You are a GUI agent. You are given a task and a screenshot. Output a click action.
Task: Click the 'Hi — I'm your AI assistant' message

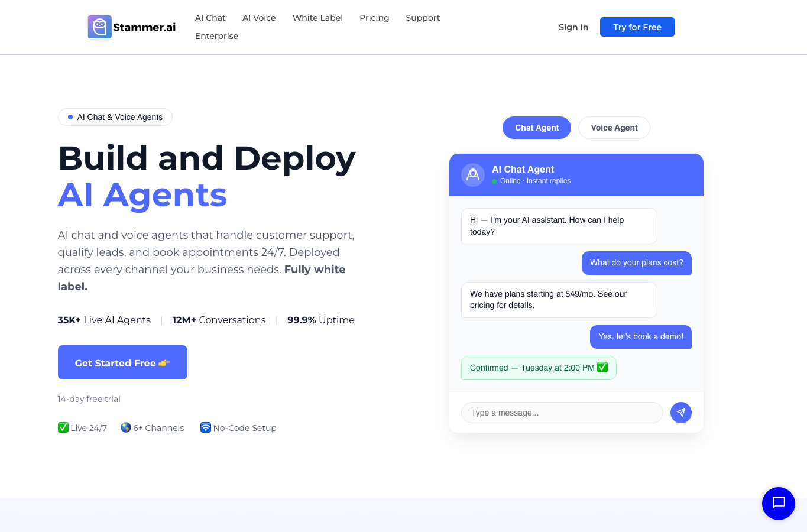click(559, 226)
